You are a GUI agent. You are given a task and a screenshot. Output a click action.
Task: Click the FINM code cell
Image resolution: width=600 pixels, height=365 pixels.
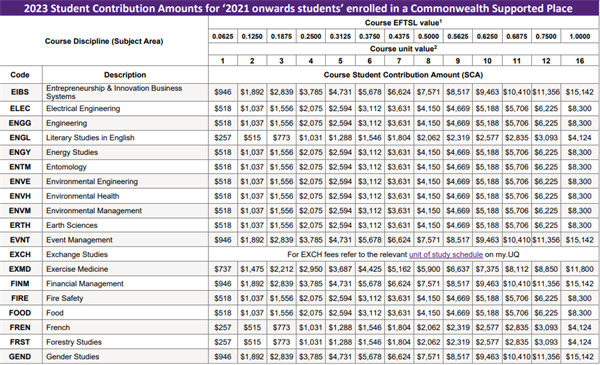pyautogui.click(x=20, y=284)
